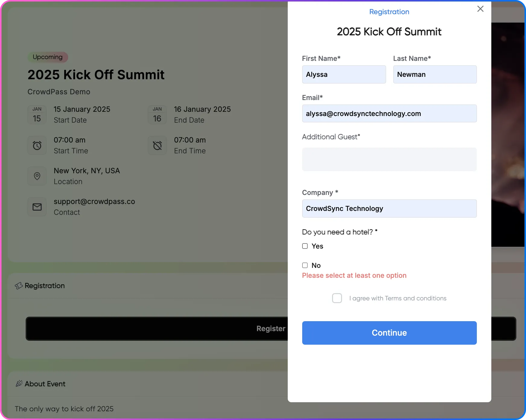
Task: Click the First Name input showing Alyssa
Action: tap(344, 74)
